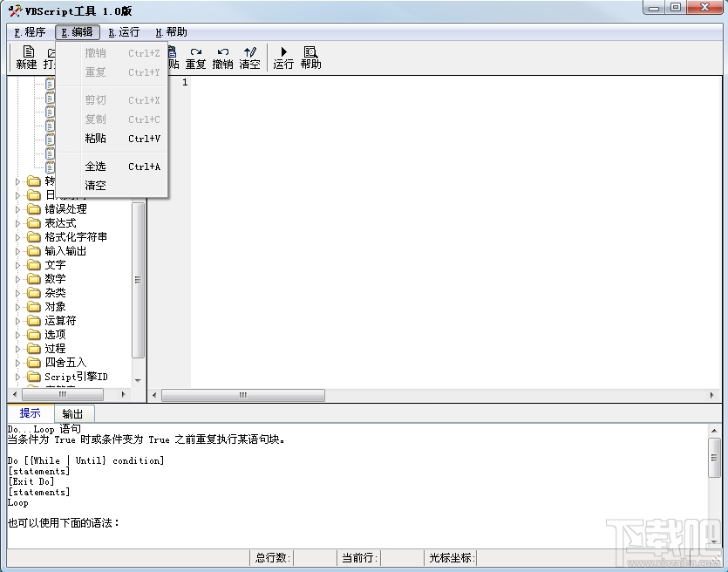Click the tree panel's scroll-down arrow
This screenshot has width=728, height=572.
click(x=137, y=379)
